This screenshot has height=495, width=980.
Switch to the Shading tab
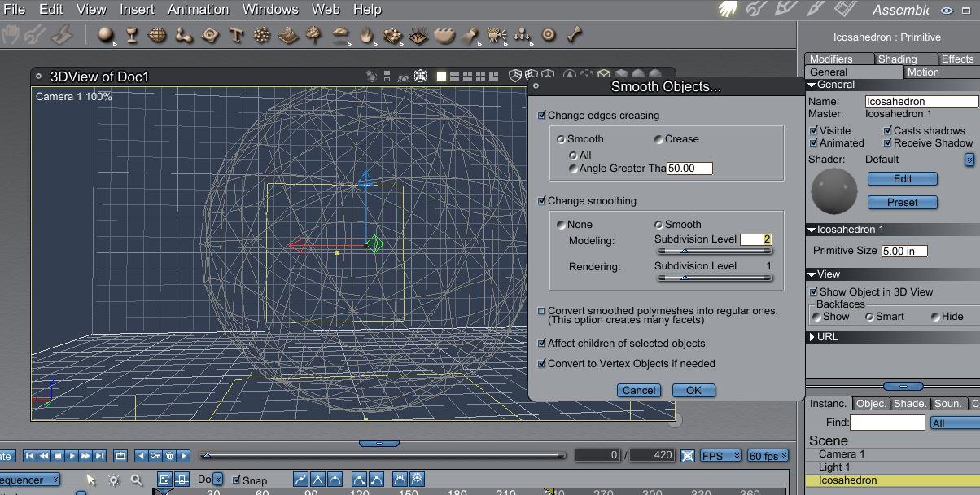(x=905, y=59)
